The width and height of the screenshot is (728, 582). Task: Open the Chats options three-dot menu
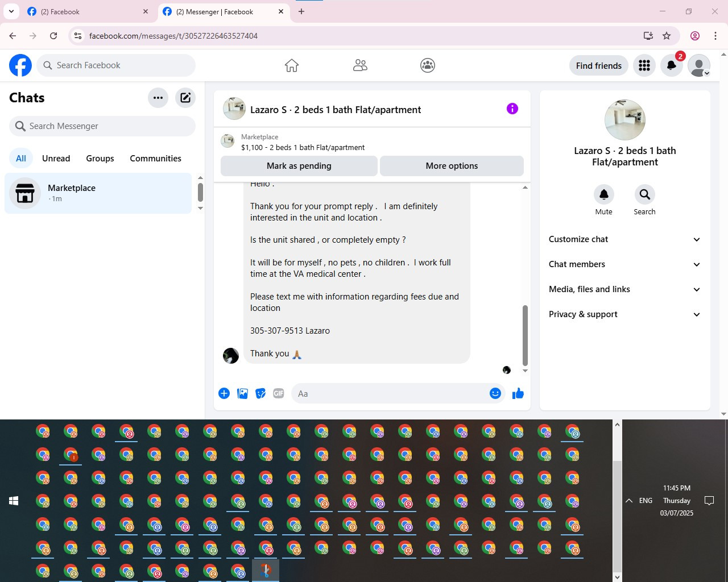coord(158,98)
